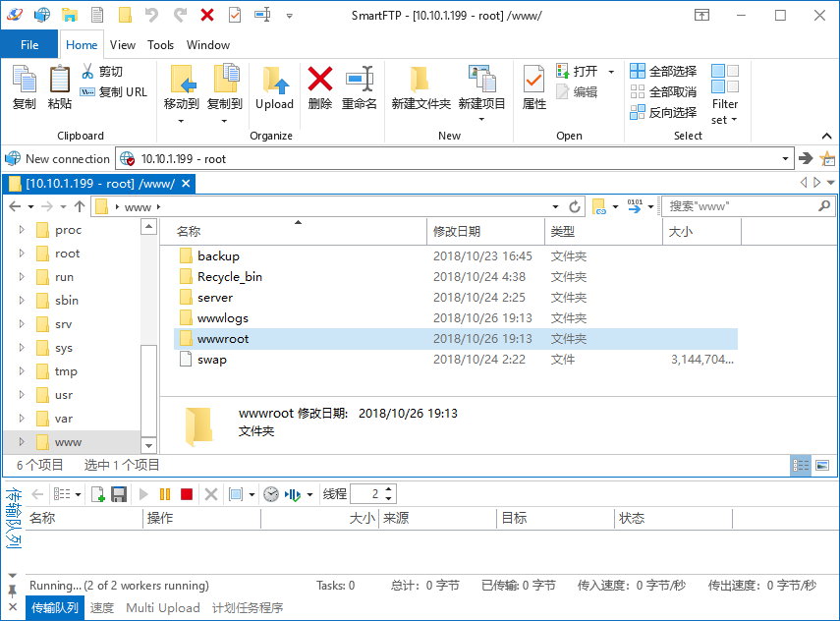This screenshot has width=840, height=621.
Task: Toggle pin on transfer queue panel
Action: click(x=13, y=591)
